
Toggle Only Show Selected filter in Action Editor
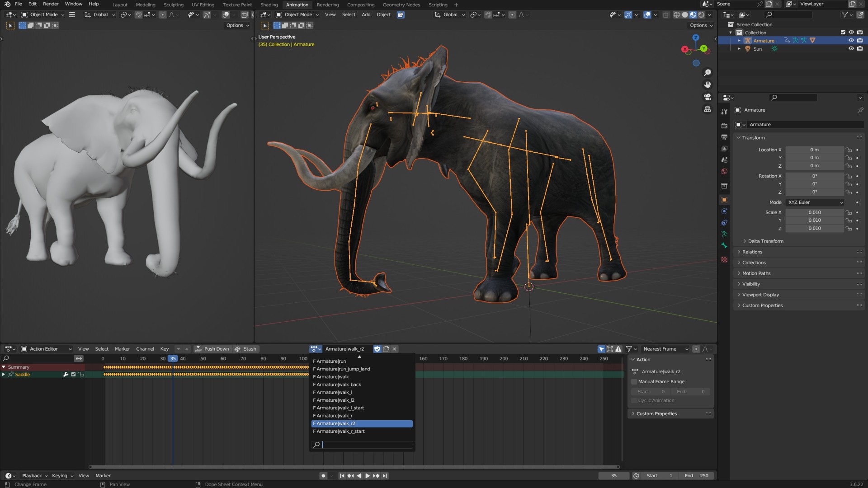601,349
